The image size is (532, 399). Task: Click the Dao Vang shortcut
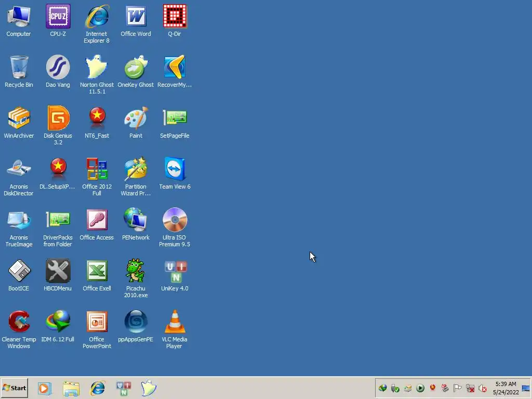58,71
